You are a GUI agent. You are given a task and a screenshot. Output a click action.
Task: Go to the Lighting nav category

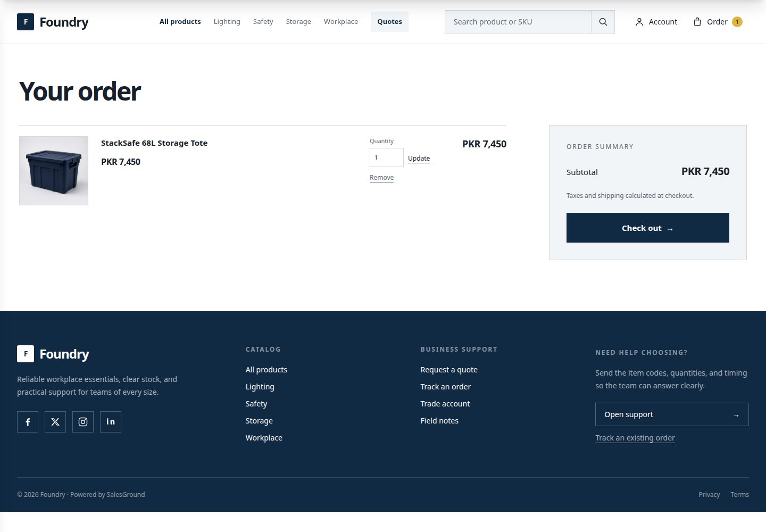click(227, 22)
